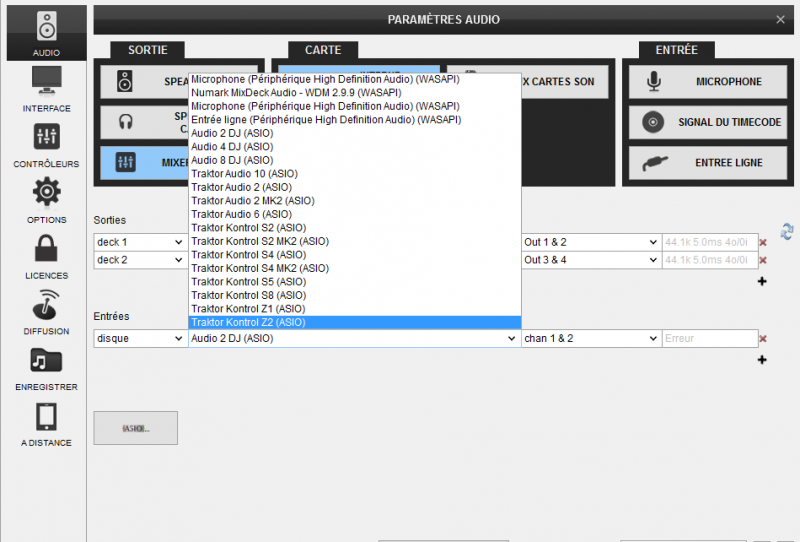The image size is (800, 542).
Task: Expand the deck 1 source dropdown
Action: point(140,242)
